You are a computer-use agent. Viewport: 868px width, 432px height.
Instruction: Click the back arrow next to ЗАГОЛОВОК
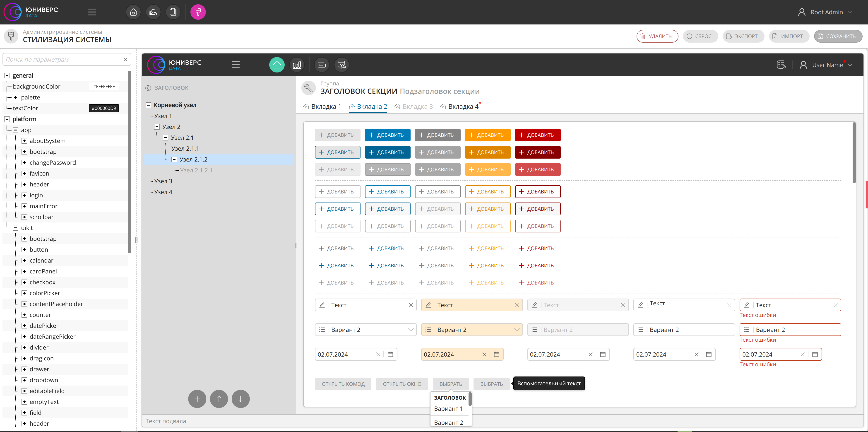[148, 88]
